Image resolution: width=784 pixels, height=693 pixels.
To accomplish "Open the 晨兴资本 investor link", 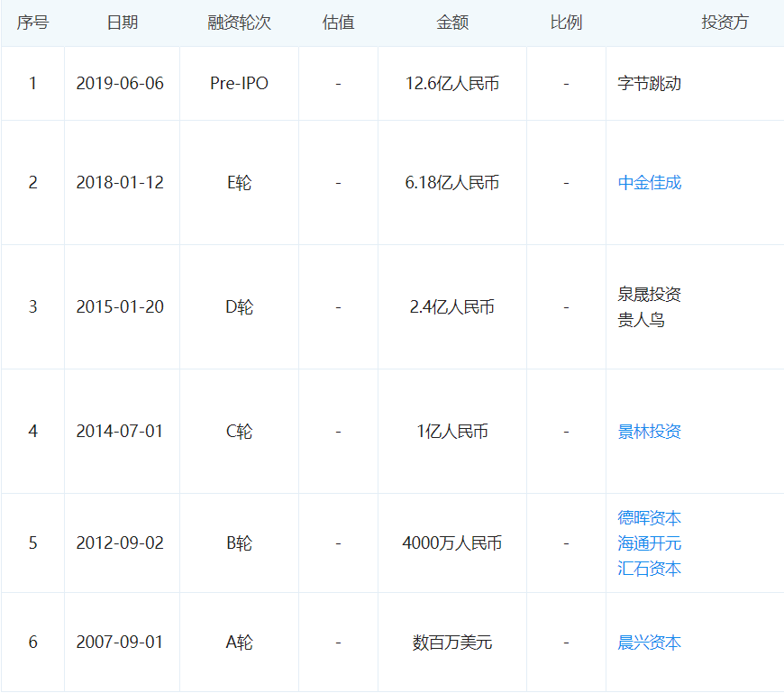I will click(649, 642).
